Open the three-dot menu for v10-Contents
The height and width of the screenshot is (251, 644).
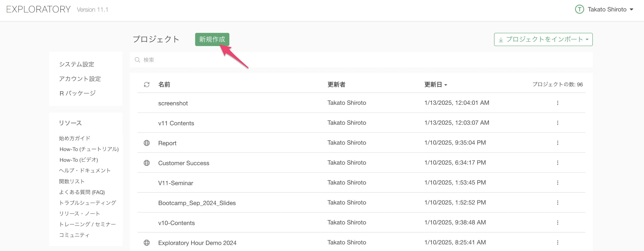click(558, 223)
